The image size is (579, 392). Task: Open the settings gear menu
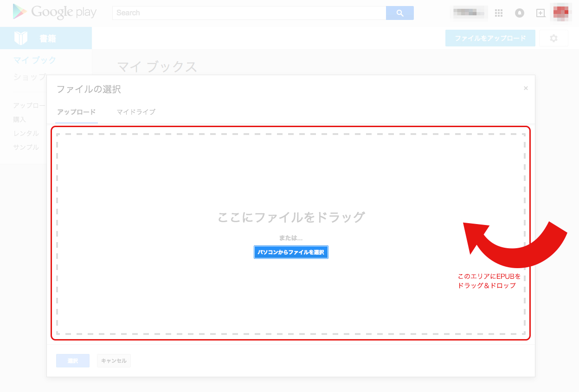click(553, 38)
